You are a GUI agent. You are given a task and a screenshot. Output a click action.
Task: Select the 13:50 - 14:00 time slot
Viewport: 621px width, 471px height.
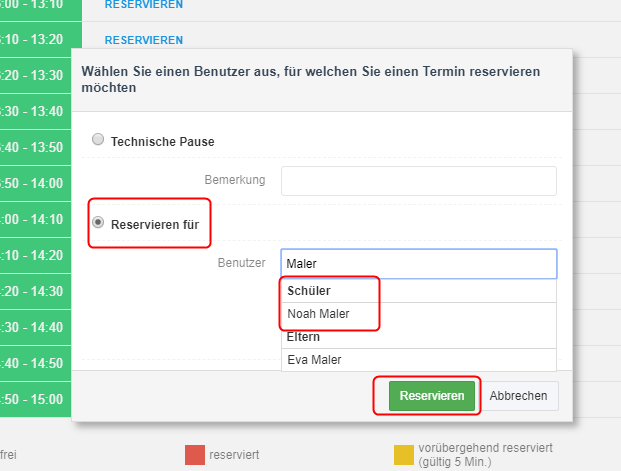[36, 183]
